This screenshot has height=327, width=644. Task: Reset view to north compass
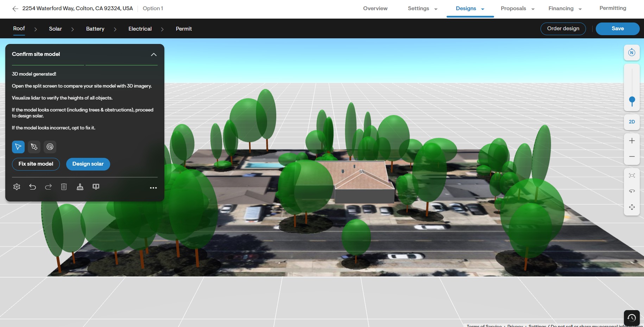(x=632, y=53)
